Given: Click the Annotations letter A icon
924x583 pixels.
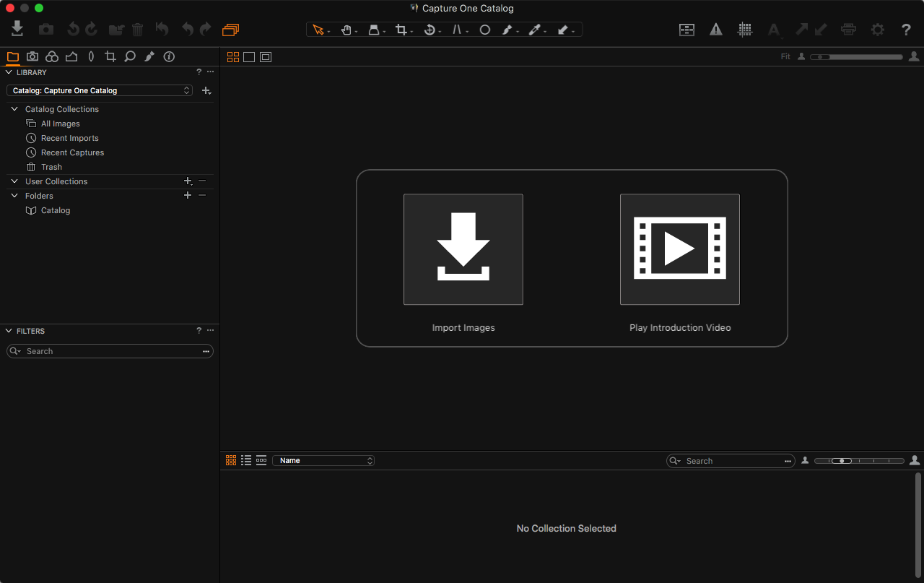Looking at the screenshot, I should (774, 30).
